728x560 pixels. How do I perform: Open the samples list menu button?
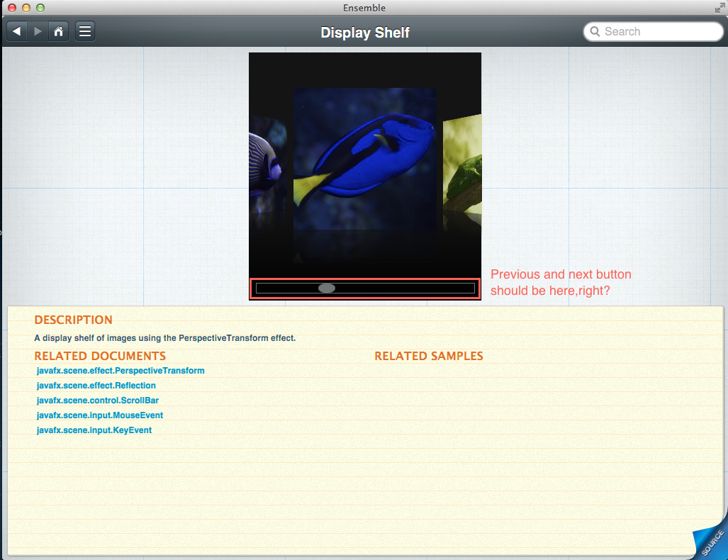[x=85, y=31]
